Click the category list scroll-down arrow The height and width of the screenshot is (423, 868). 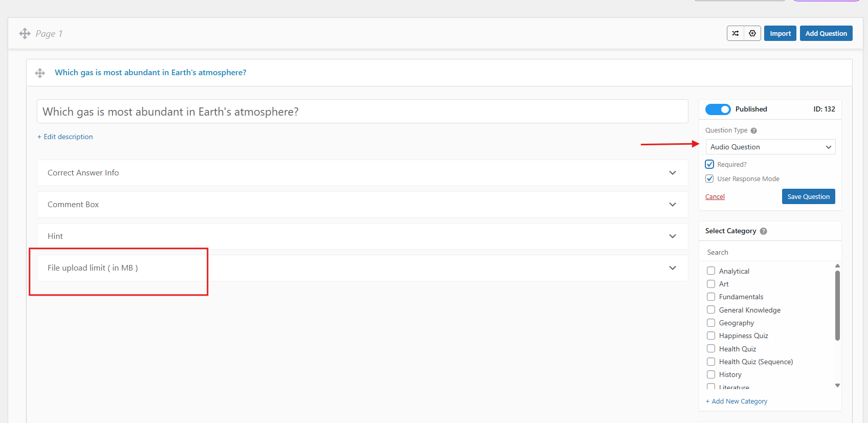pos(837,386)
